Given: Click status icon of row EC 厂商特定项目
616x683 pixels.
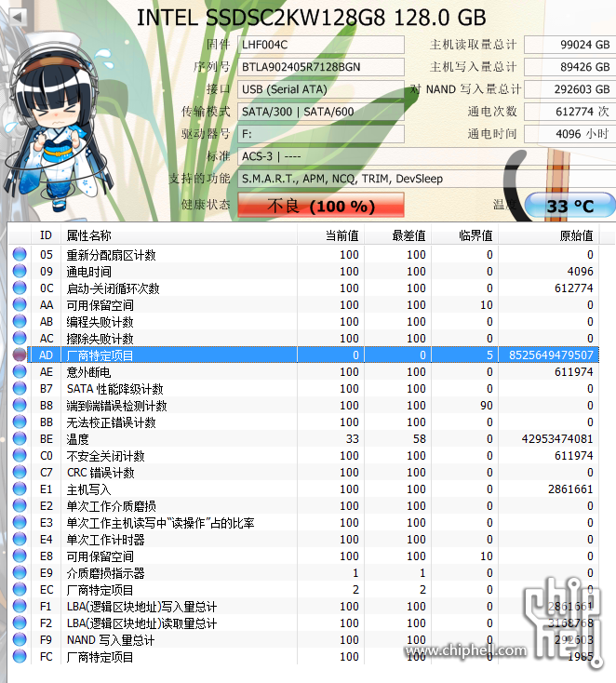Looking at the screenshot, I should point(20,589).
